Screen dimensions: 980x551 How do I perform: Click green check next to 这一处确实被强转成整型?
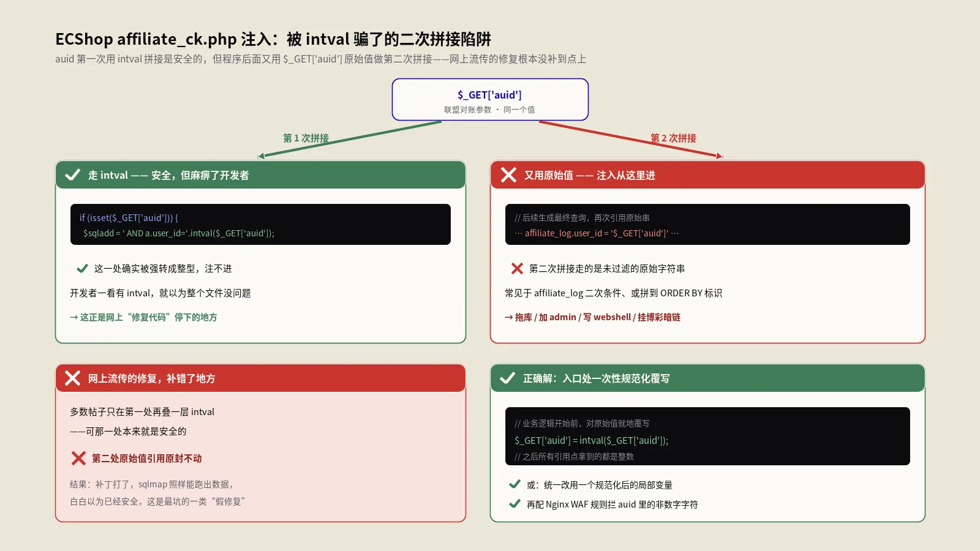click(x=82, y=269)
